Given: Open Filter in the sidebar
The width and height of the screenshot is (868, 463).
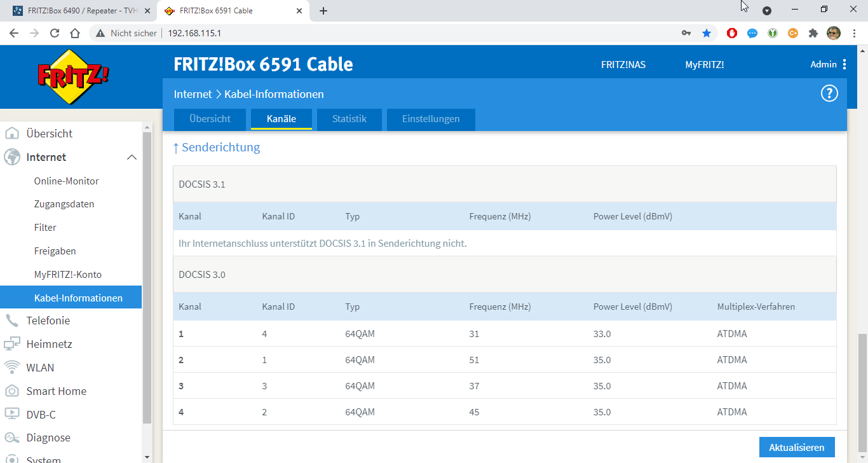Looking at the screenshot, I should click(45, 228).
